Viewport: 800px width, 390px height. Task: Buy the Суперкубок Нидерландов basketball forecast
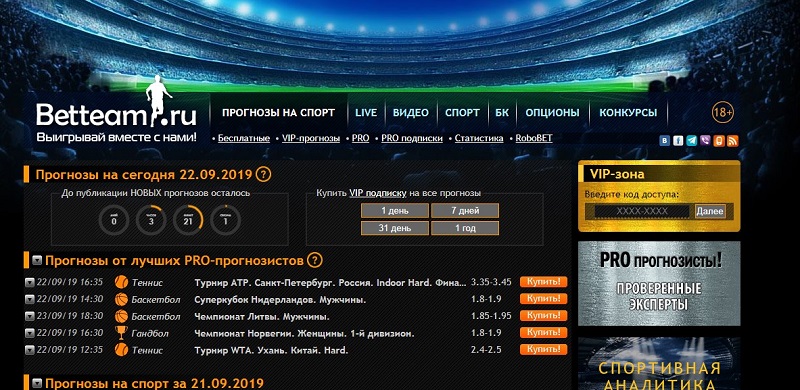click(x=543, y=299)
